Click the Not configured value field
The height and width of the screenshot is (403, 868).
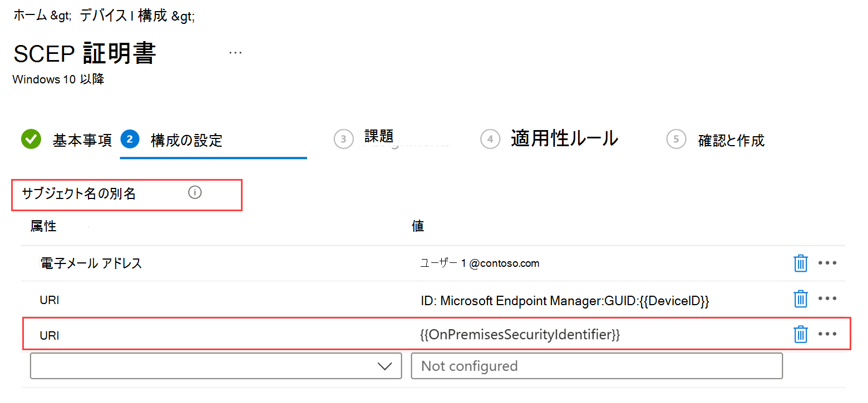click(x=596, y=366)
